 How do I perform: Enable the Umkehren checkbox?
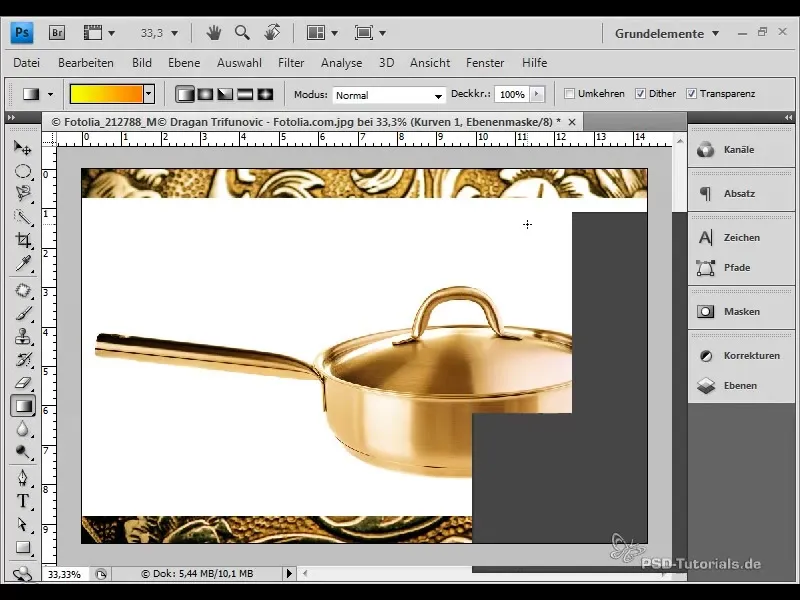pyautogui.click(x=569, y=94)
